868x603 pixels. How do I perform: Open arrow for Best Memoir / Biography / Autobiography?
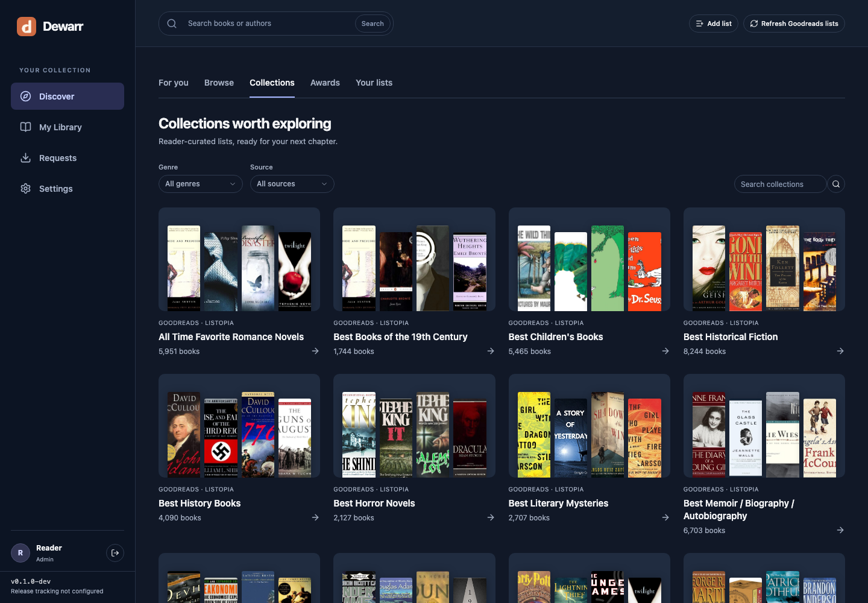tap(840, 530)
